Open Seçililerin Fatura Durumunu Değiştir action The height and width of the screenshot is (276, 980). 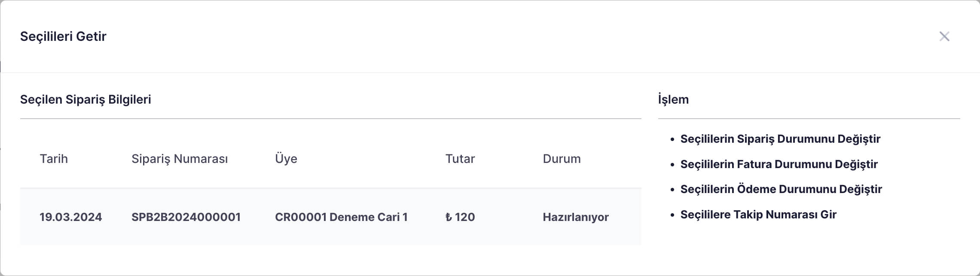coord(779,164)
